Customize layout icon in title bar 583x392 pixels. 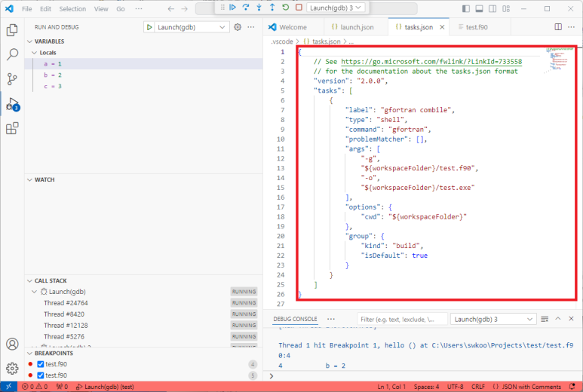[x=506, y=8]
